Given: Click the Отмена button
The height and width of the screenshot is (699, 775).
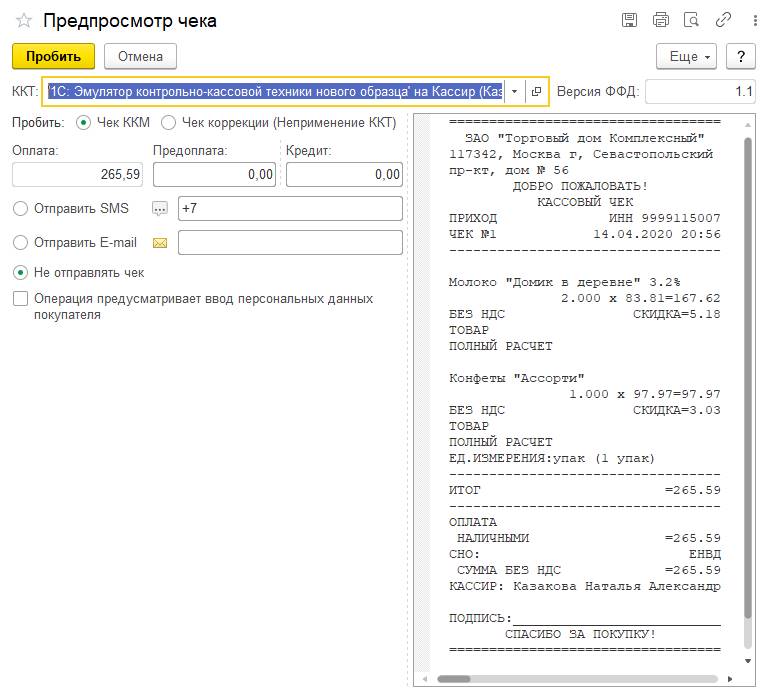Looking at the screenshot, I should point(140,56).
